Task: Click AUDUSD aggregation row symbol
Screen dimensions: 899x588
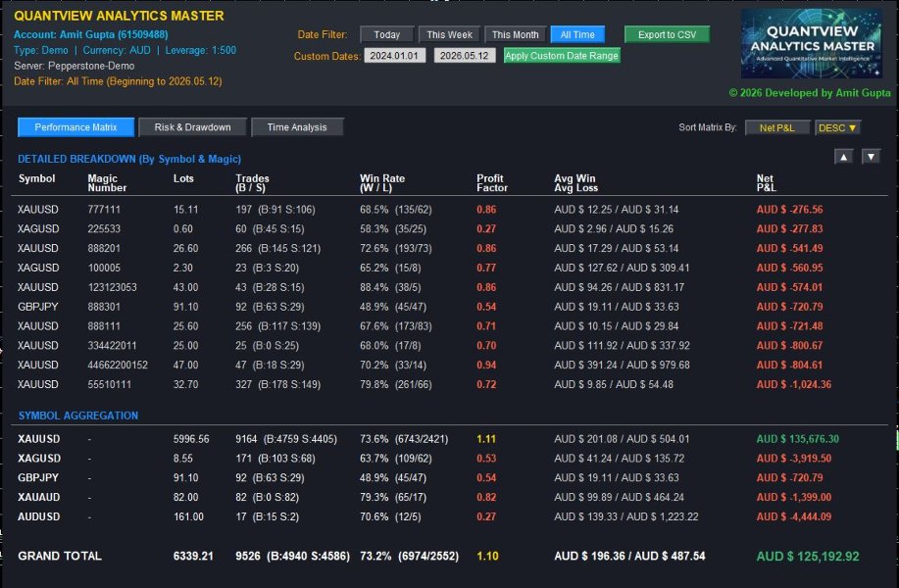Action: pos(38,517)
